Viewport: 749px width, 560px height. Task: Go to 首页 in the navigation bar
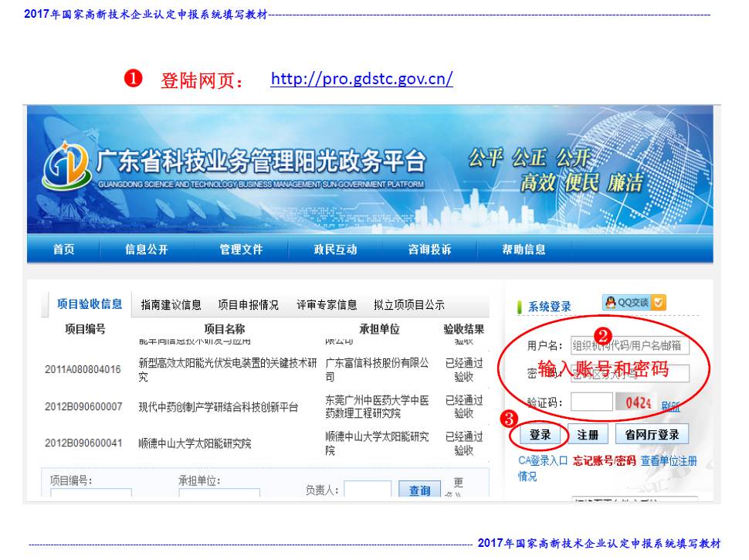63,249
